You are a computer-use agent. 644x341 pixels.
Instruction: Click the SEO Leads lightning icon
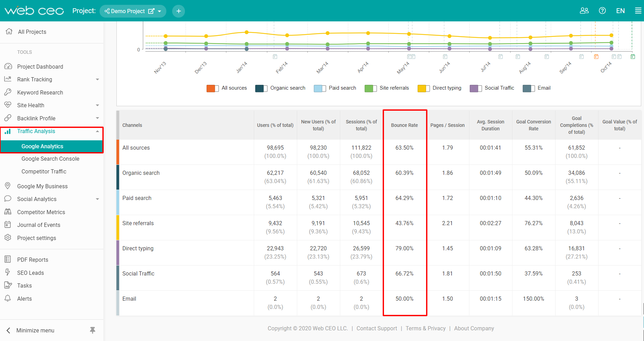coord(8,272)
